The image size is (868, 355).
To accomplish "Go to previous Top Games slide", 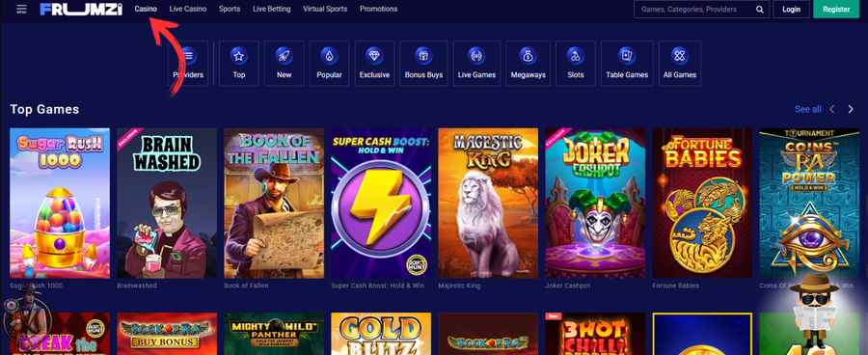I will tap(832, 109).
